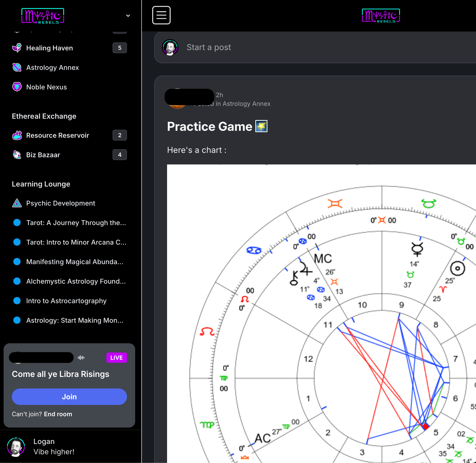Click the live room audio waveform icon
The width and height of the screenshot is (476, 463).
[81, 358]
